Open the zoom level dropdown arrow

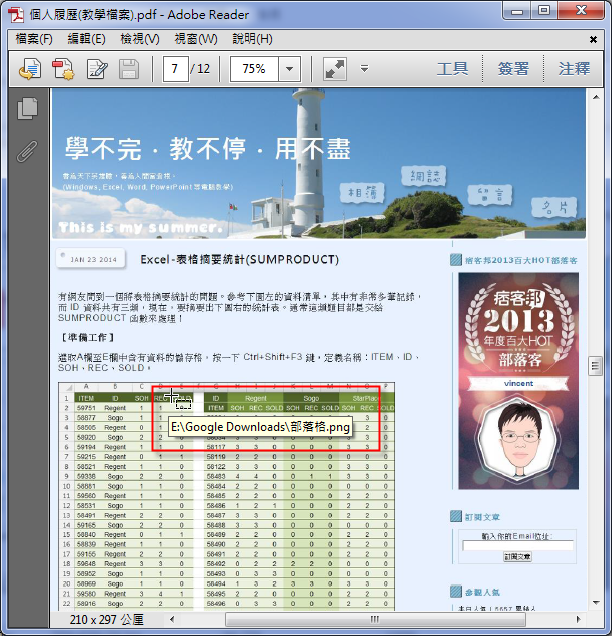coord(289,69)
